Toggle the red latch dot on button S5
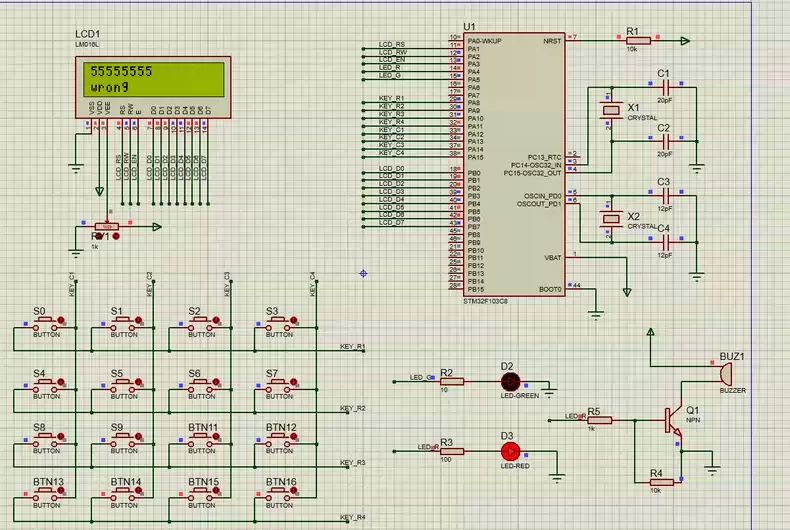The image size is (790, 530). click(x=139, y=382)
